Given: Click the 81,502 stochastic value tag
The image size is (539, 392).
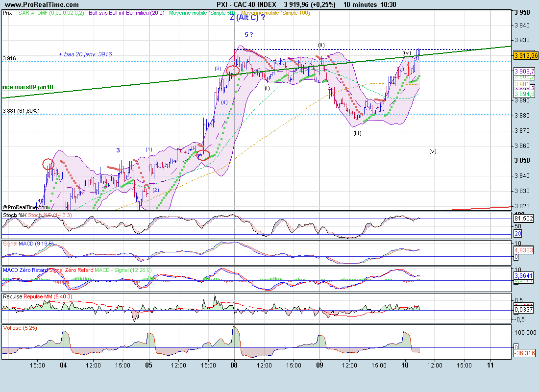Looking at the screenshot, I should (523, 219).
